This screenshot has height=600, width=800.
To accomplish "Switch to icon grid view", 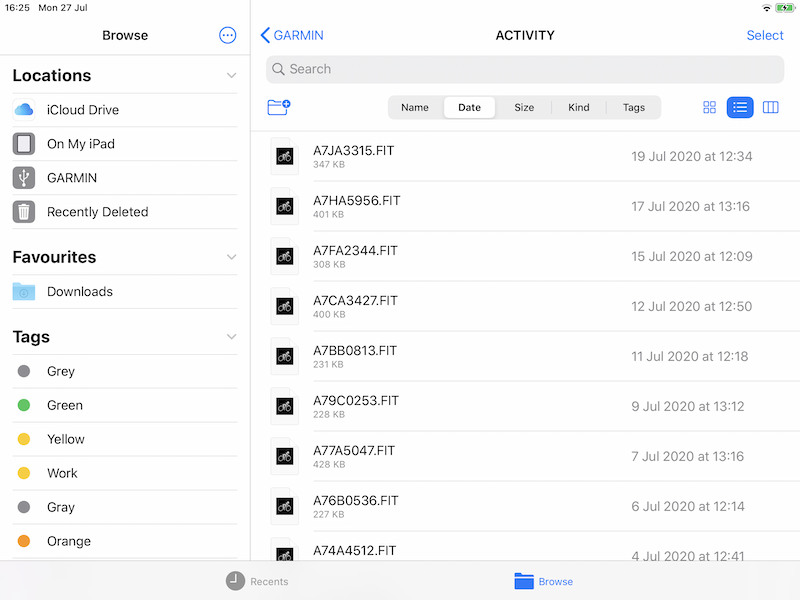I will 710,108.
